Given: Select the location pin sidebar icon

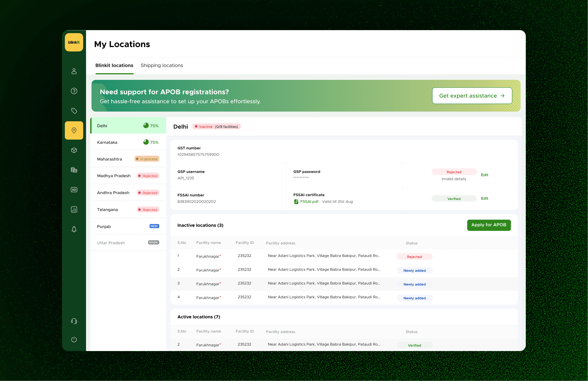Looking at the screenshot, I should click(x=74, y=130).
